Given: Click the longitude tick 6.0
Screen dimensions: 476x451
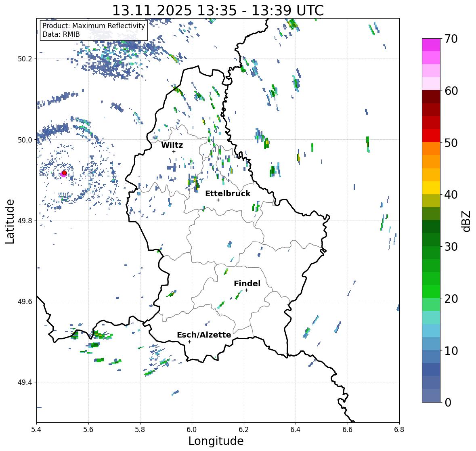Looking at the screenshot, I should (192, 430).
